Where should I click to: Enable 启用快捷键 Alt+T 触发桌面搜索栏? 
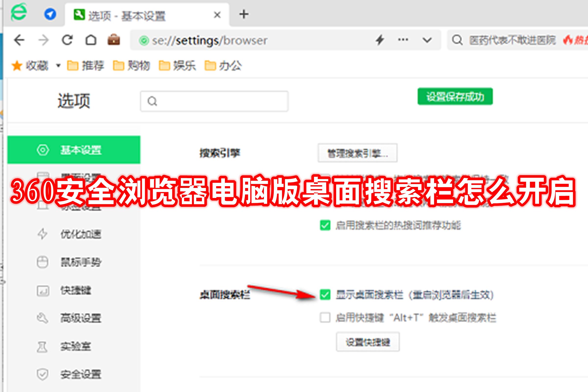pyautogui.click(x=325, y=318)
